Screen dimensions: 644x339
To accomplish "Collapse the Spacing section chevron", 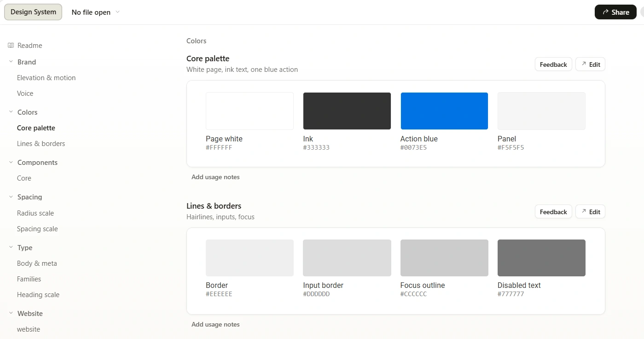I will (11, 197).
